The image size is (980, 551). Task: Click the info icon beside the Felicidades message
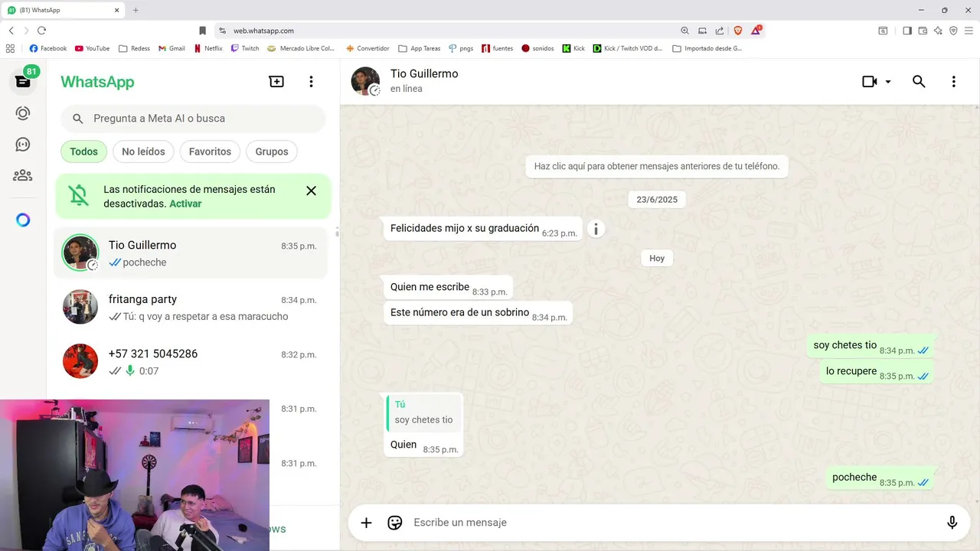tap(596, 229)
